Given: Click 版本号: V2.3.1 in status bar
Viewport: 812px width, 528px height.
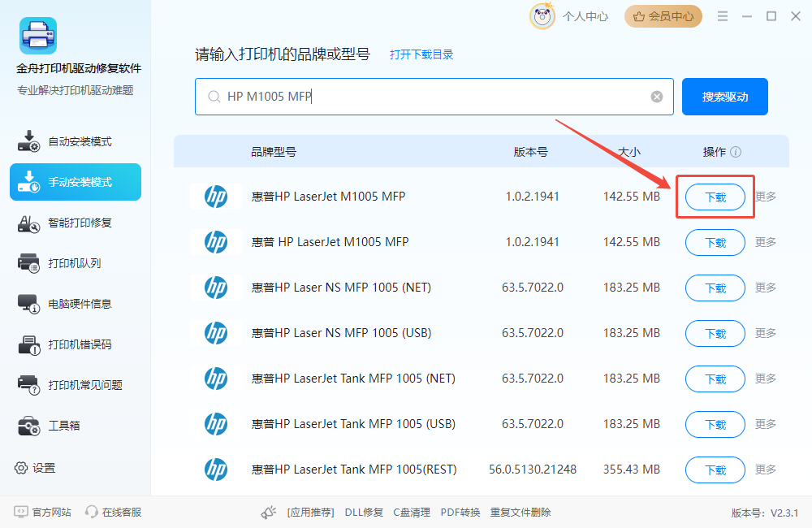Looking at the screenshot, I should point(765,513).
